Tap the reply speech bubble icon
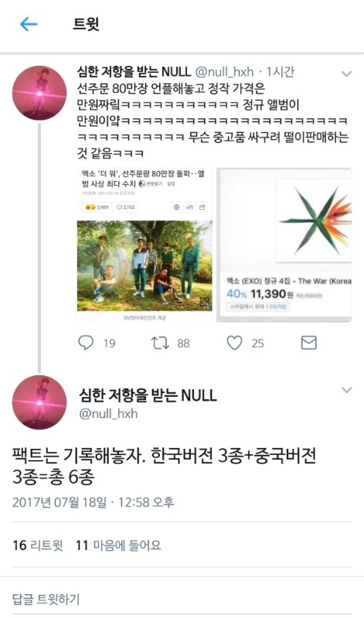This screenshot has height=619, width=364. [x=86, y=343]
